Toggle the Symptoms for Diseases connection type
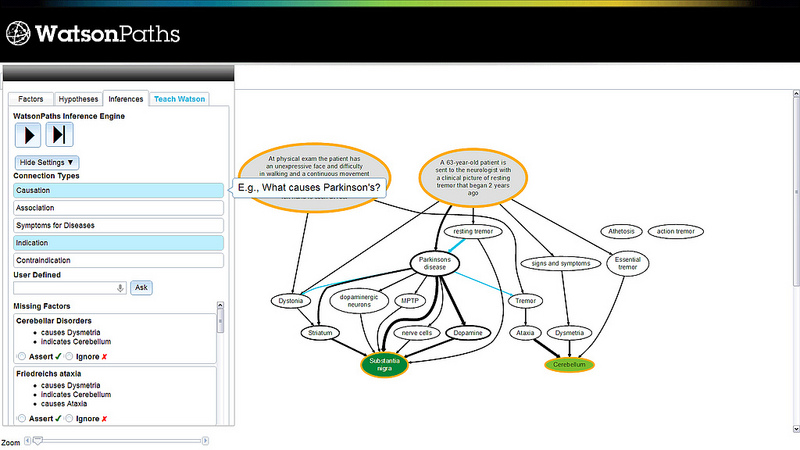Image resolution: width=800 pixels, height=450 pixels. pyautogui.click(x=118, y=226)
